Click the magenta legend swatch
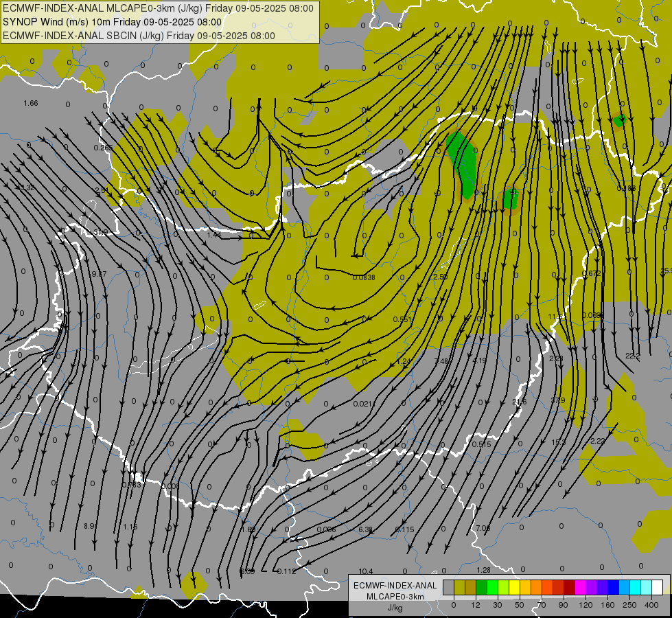 point(580,588)
